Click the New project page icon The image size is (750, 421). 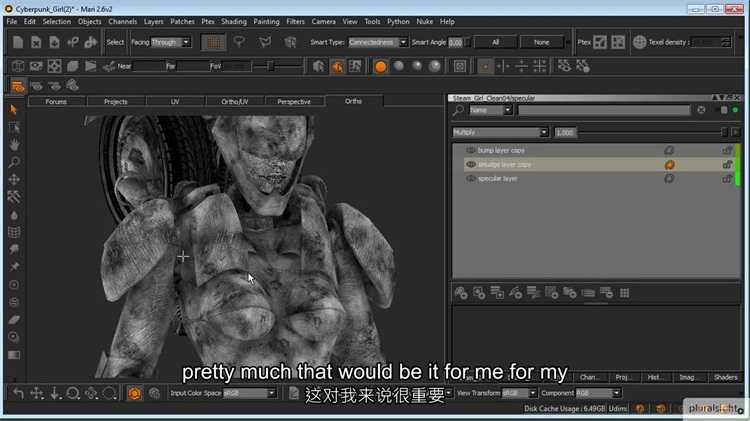18,42
